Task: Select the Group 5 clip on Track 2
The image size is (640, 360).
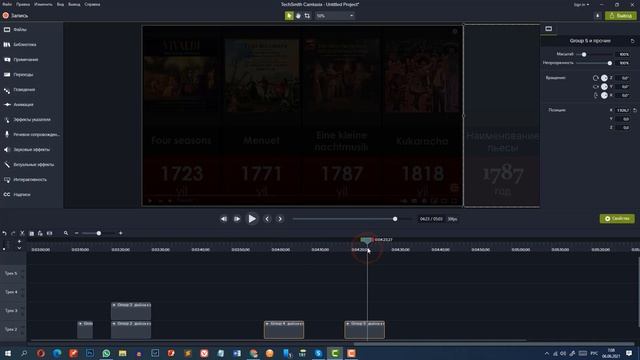Action: coord(364,330)
